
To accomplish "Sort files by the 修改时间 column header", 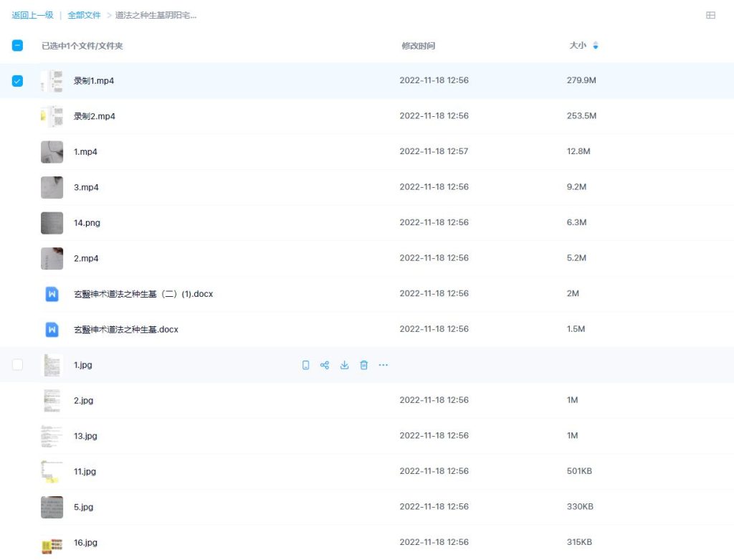I will [x=418, y=46].
